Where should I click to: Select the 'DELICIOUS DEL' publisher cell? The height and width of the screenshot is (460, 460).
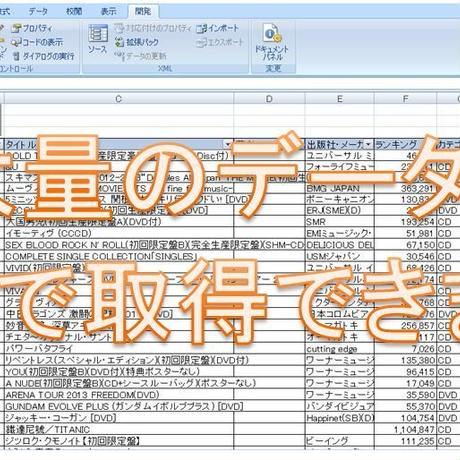(x=340, y=245)
